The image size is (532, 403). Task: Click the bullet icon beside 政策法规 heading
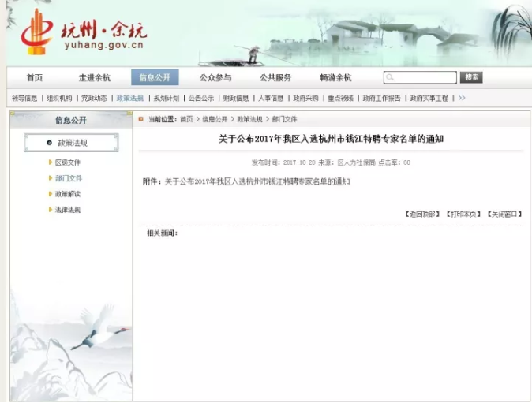49,143
